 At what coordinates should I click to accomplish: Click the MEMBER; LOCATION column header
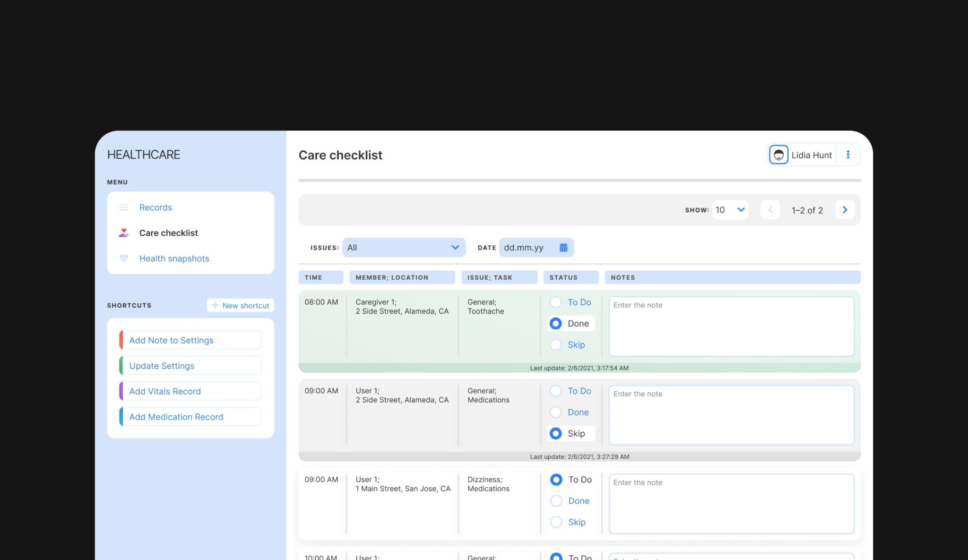click(402, 277)
